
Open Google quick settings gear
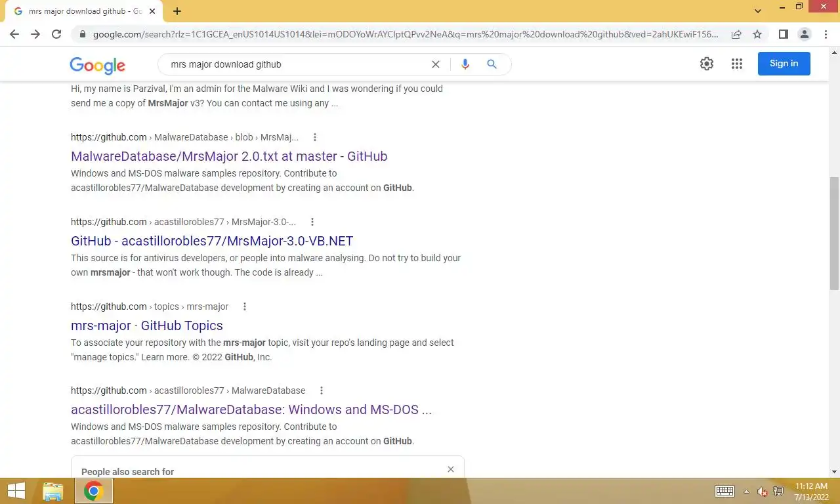click(707, 64)
